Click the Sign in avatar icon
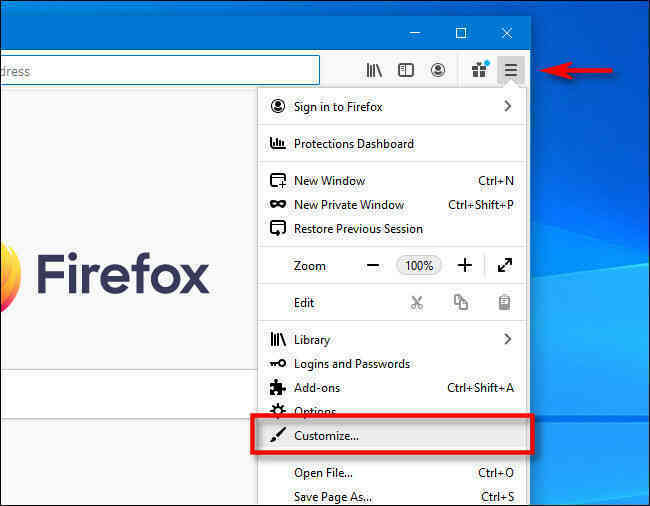The height and width of the screenshot is (506, 650). point(278,106)
